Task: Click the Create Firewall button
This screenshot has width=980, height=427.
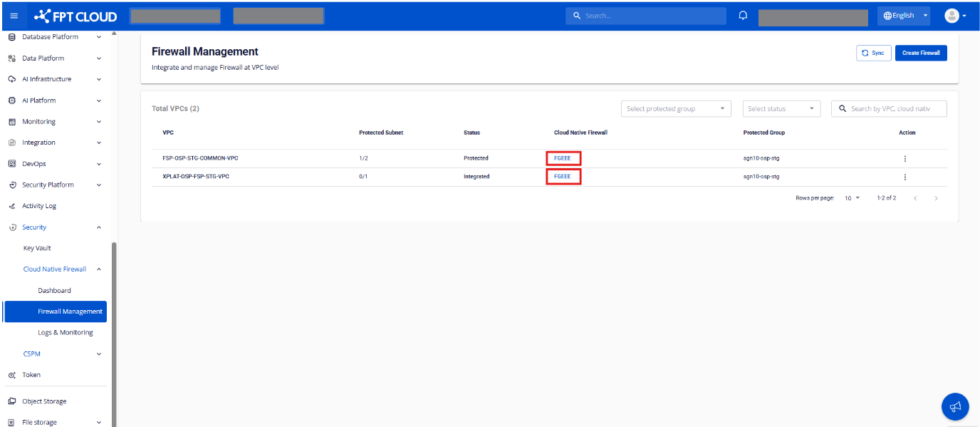Action: (x=921, y=53)
